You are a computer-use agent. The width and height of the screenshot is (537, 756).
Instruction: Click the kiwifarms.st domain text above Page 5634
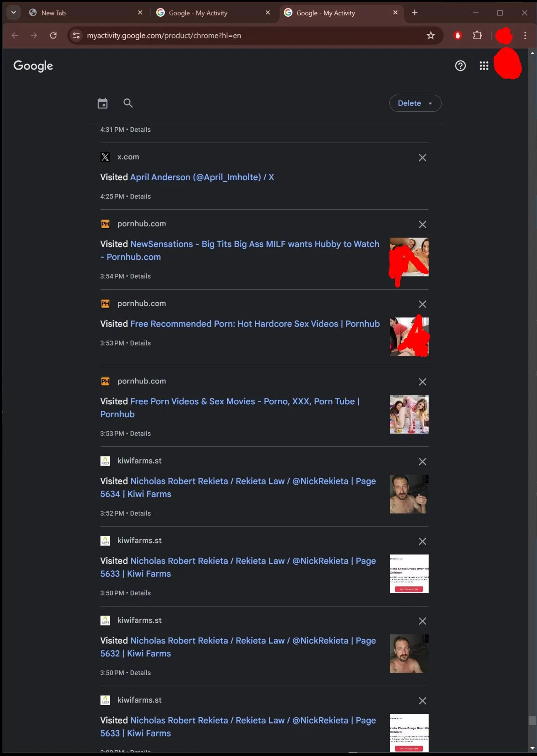139,461
